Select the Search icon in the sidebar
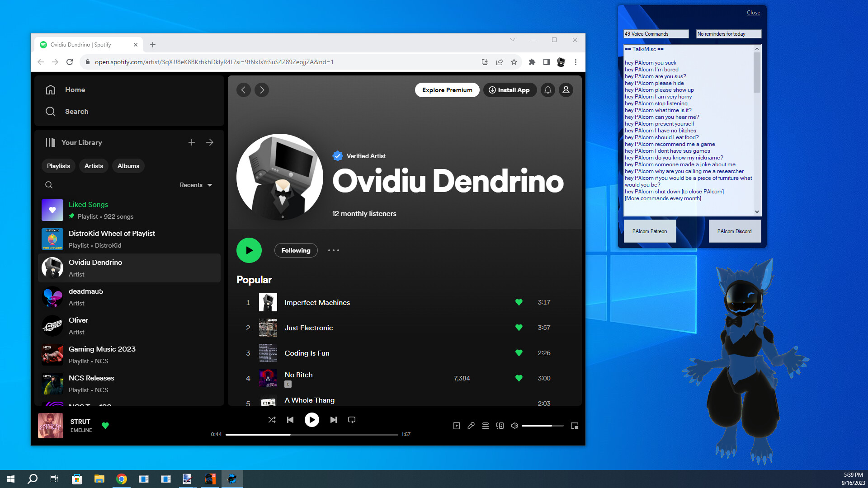 [50, 111]
